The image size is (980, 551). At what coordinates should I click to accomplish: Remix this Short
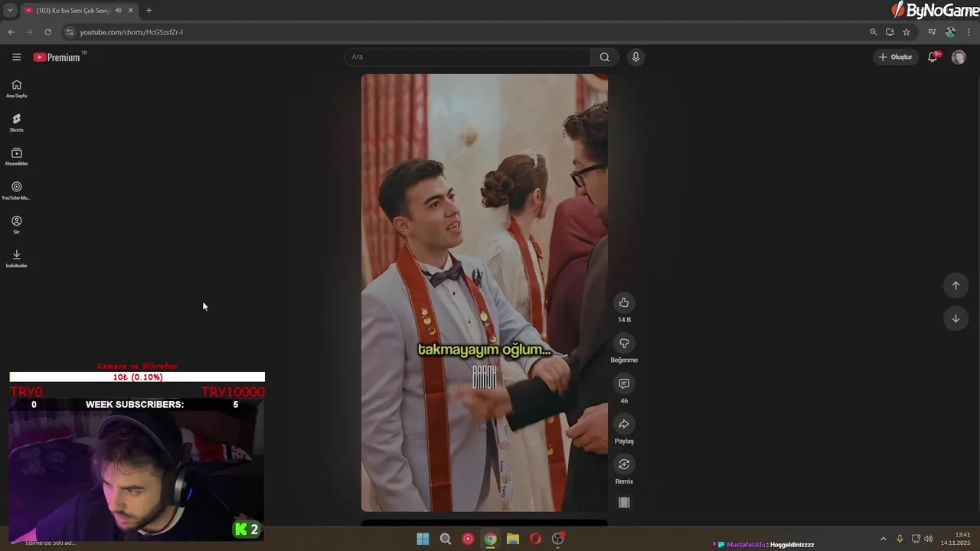624,465
